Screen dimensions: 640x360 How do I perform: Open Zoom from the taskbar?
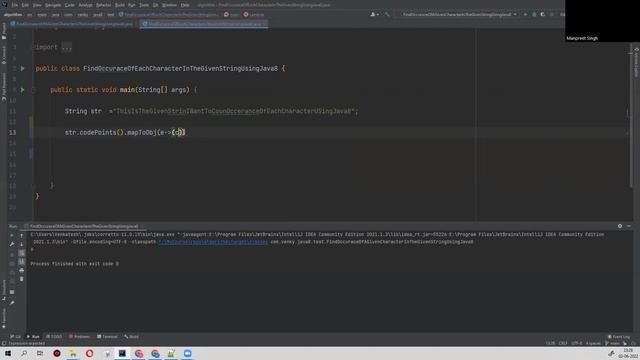coord(187,353)
